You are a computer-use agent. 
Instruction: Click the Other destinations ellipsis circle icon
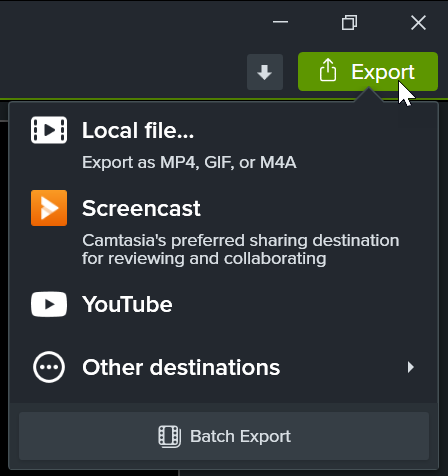[x=49, y=367]
